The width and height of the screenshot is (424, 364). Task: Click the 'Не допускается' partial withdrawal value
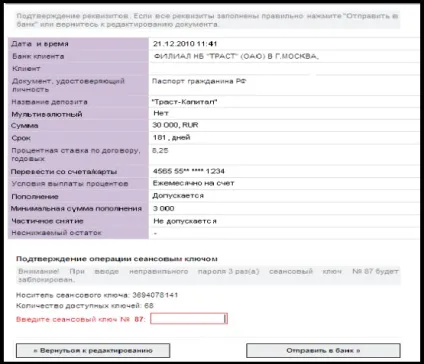pyautogui.click(x=185, y=221)
